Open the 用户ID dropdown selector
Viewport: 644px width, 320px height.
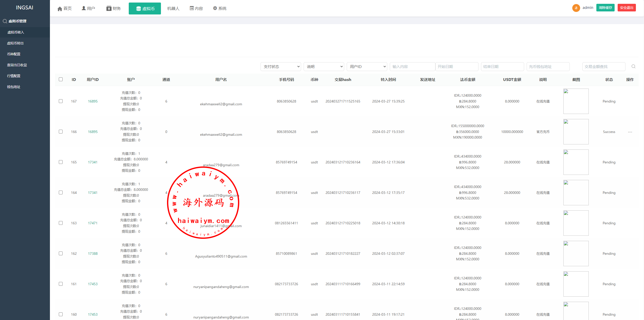pos(367,66)
